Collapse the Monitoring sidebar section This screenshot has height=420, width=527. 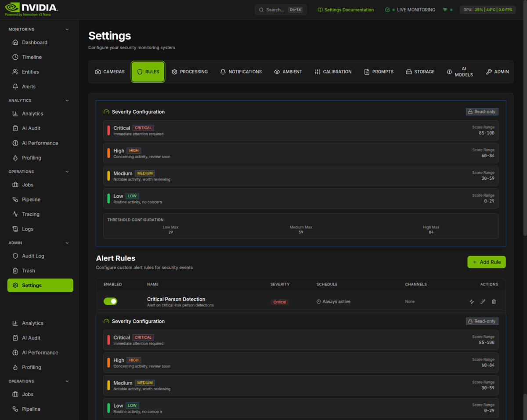click(67, 29)
